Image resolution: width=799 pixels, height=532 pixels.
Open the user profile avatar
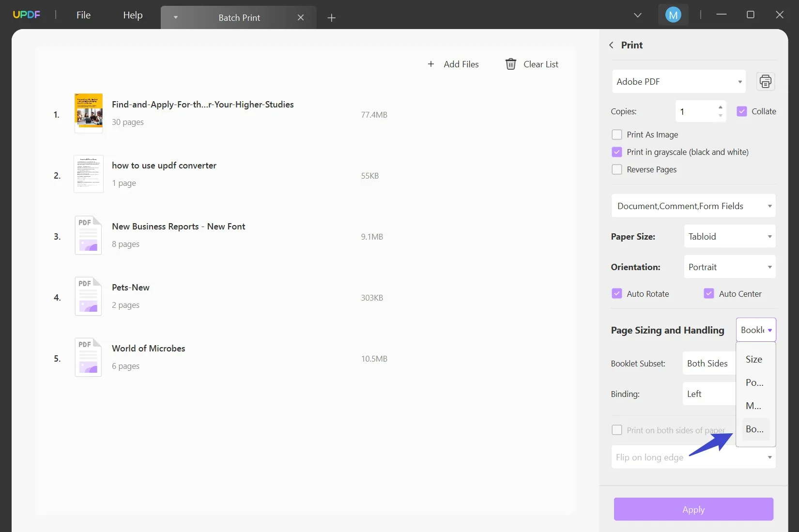tap(673, 14)
